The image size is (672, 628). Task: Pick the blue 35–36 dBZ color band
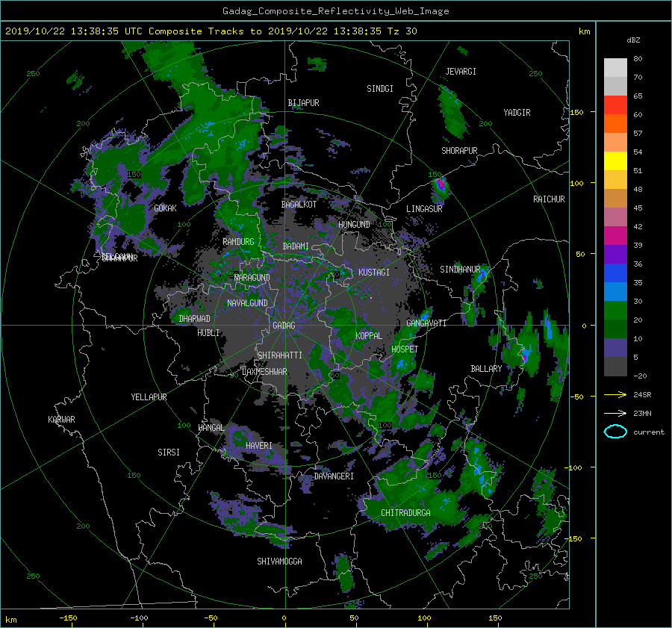point(615,273)
